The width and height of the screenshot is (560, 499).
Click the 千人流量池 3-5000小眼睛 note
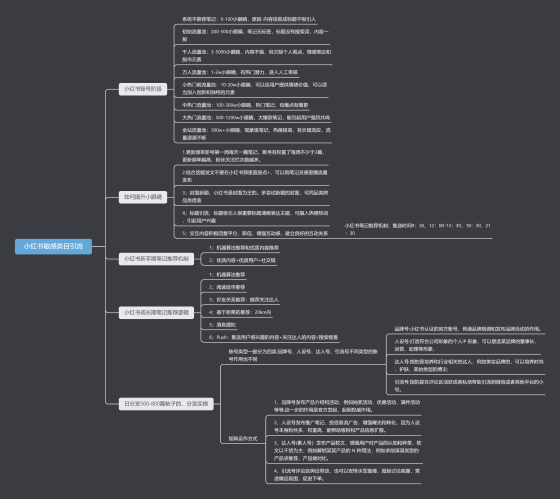(x=256, y=55)
